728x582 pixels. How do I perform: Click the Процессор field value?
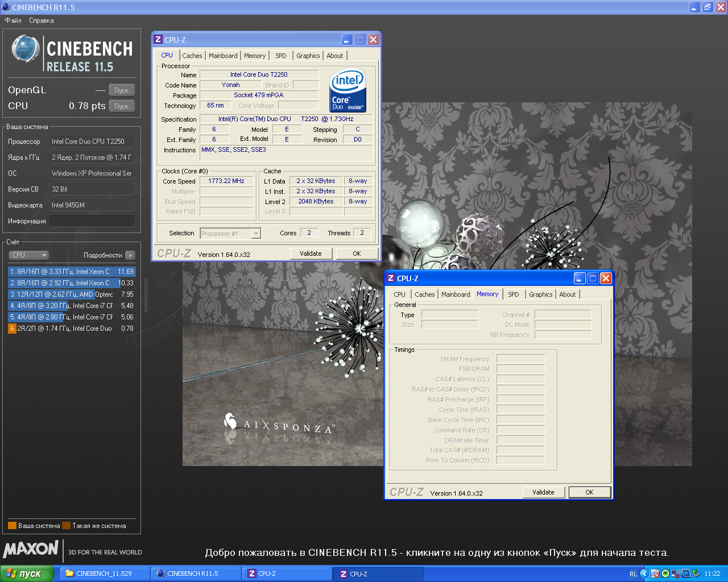pos(92,142)
